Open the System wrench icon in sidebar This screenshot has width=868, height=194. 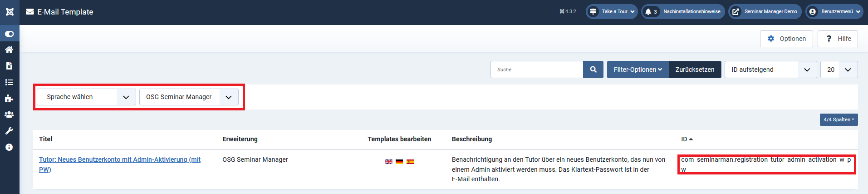[x=9, y=131]
